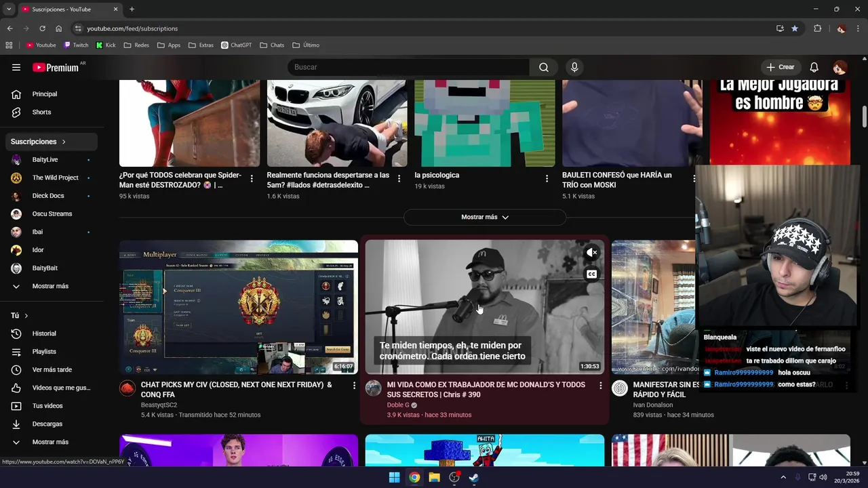Open Historial in the sidebar

[x=53, y=333]
